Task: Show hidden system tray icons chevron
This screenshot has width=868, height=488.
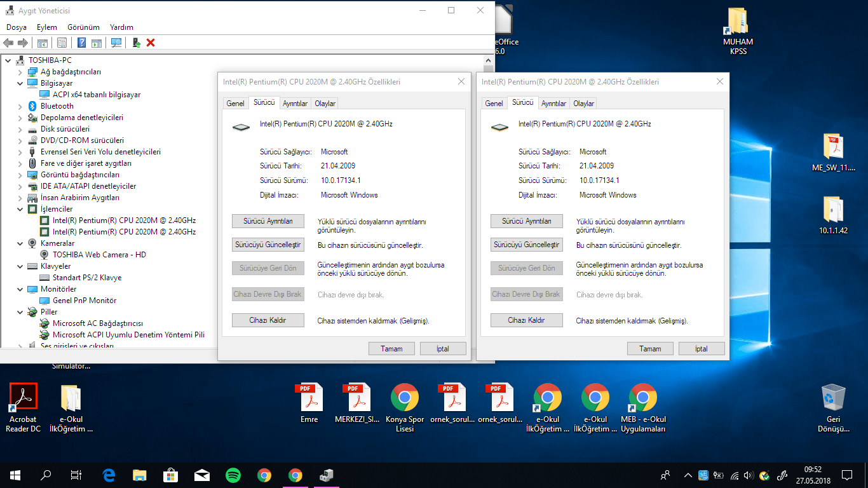Action: point(688,475)
